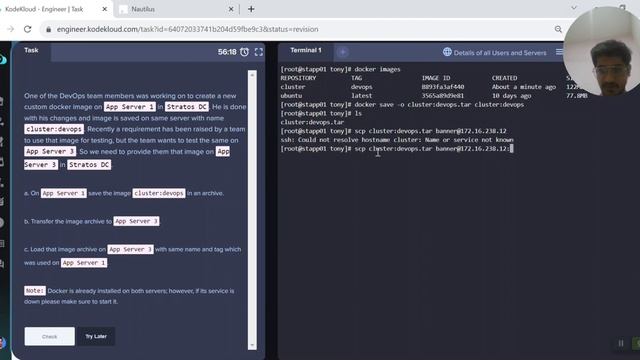
Task: Open the terminal hamburger menu
Action: pyautogui.click(x=559, y=52)
